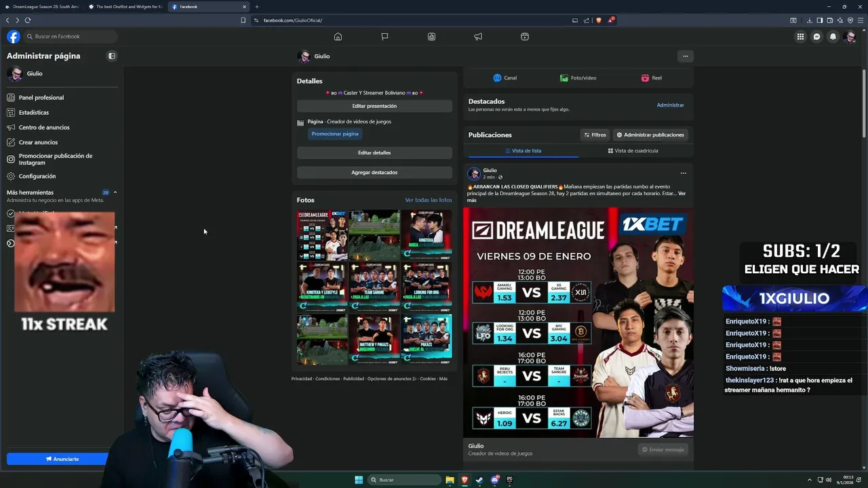Open Centro de anuncios
This screenshot has height=488, width=868.
[61, 127]
